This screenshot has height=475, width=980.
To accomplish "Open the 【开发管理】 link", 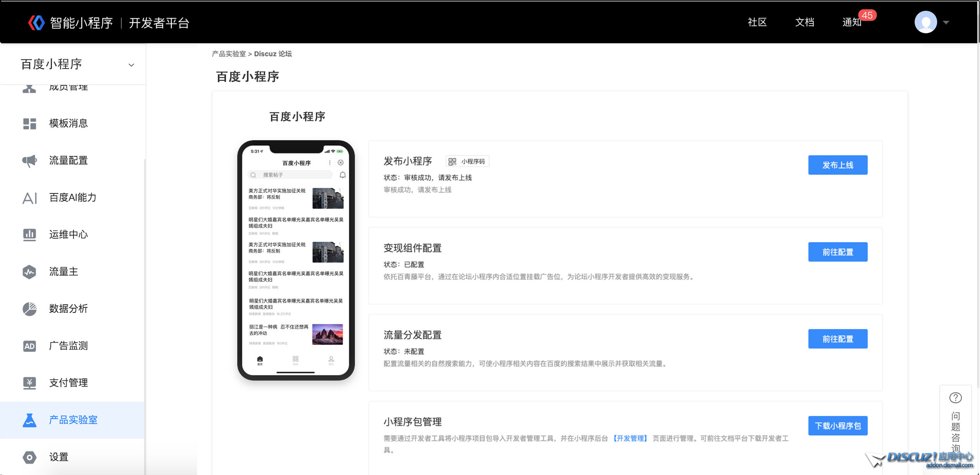I will (x=630, y=438).
